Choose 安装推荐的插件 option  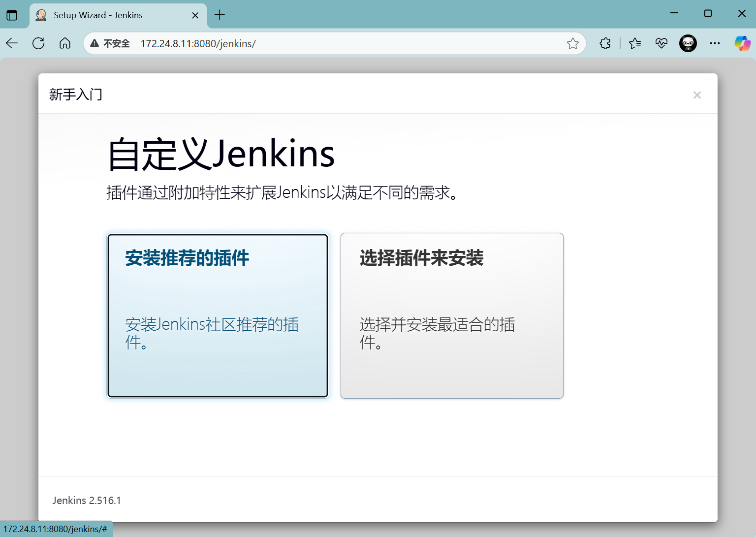click(x=218, y=316)
